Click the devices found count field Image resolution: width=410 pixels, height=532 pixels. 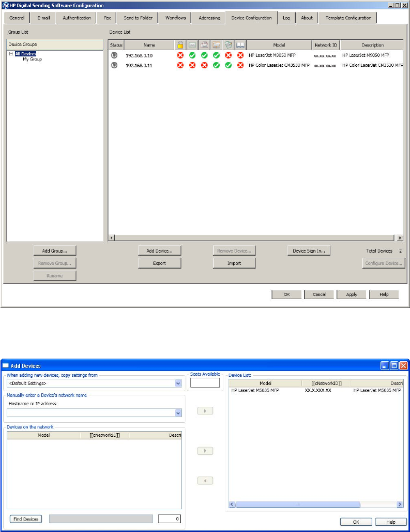170,519
